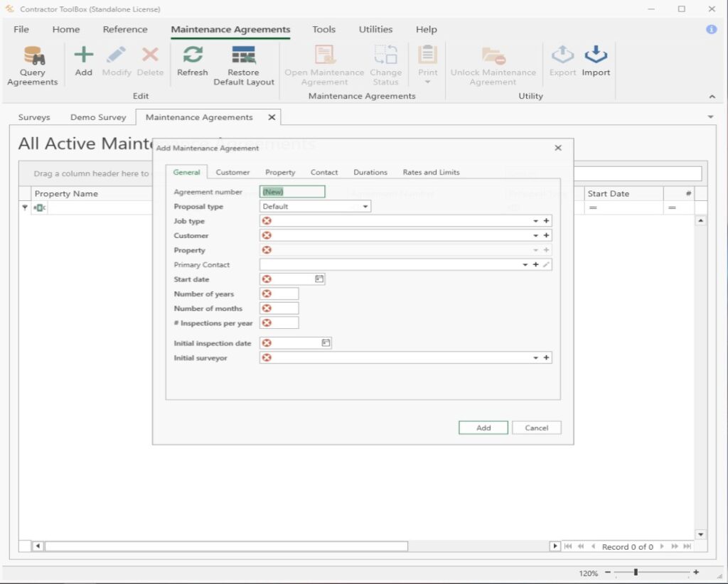Expand the Initial surveyor dropdown arrow

[536, 358]
